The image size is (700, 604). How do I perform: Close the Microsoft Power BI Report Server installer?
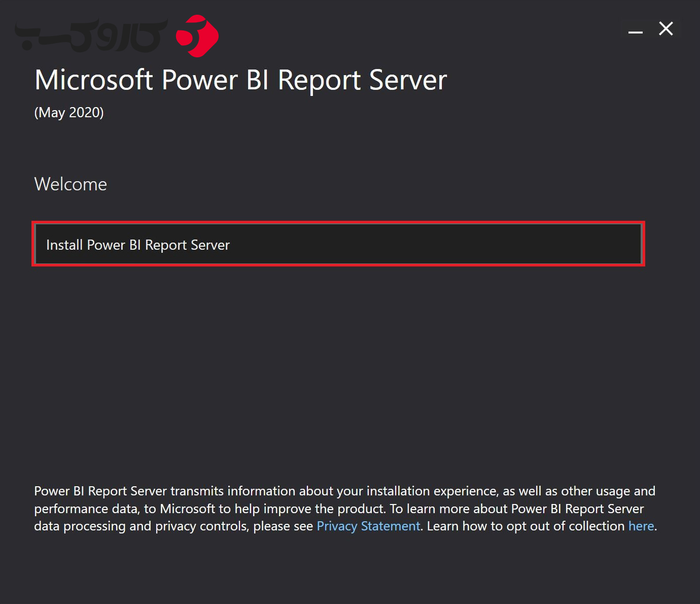(666, 29)
